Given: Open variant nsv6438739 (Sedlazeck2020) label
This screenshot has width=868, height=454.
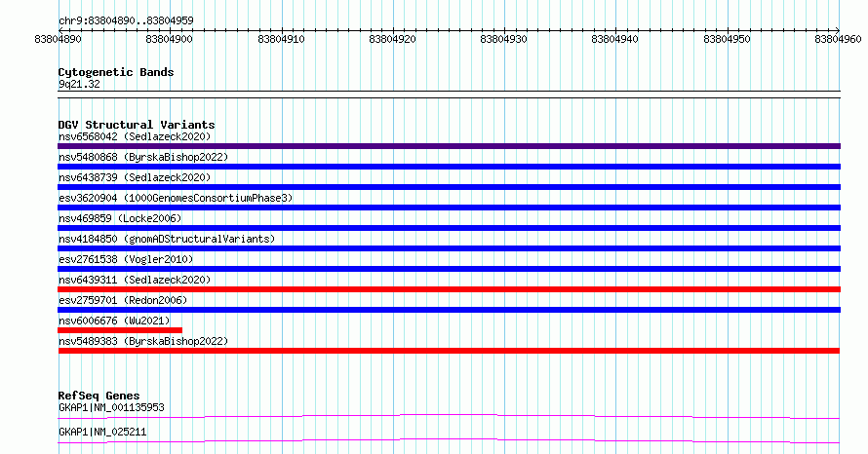Looking at the screenshot, I should point(135,177).
